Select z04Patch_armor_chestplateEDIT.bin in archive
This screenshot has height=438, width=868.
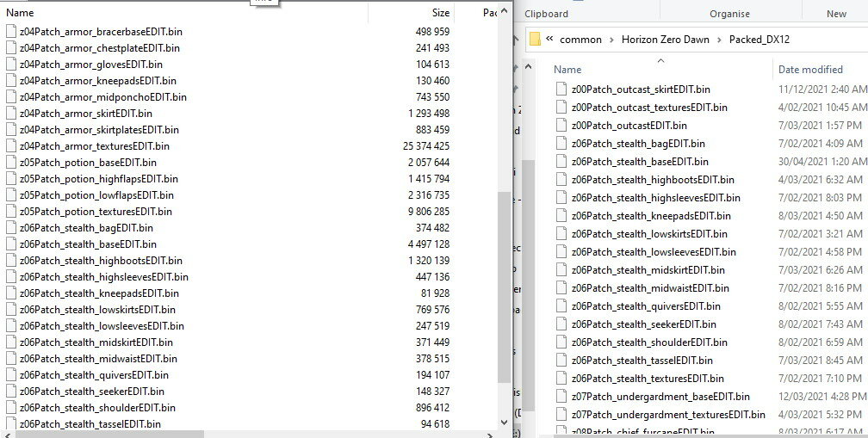[100, 48]
